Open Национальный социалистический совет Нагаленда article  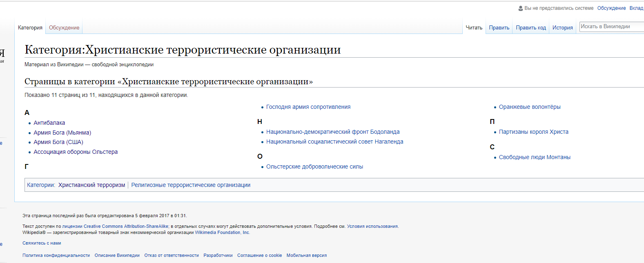pyautogui.click(x=335, y=142)
